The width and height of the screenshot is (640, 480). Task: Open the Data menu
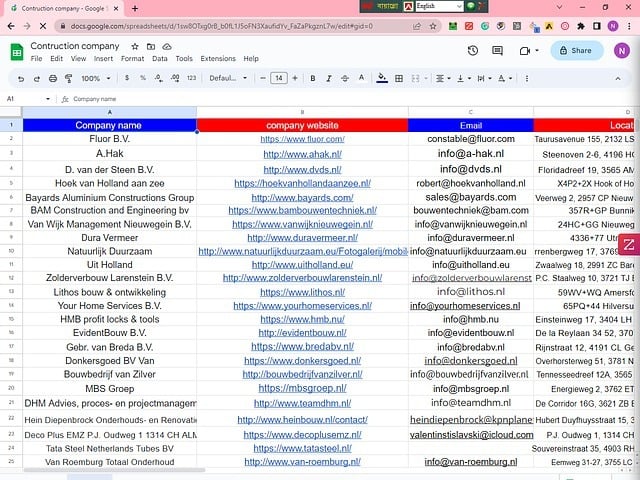coord(160,59)
